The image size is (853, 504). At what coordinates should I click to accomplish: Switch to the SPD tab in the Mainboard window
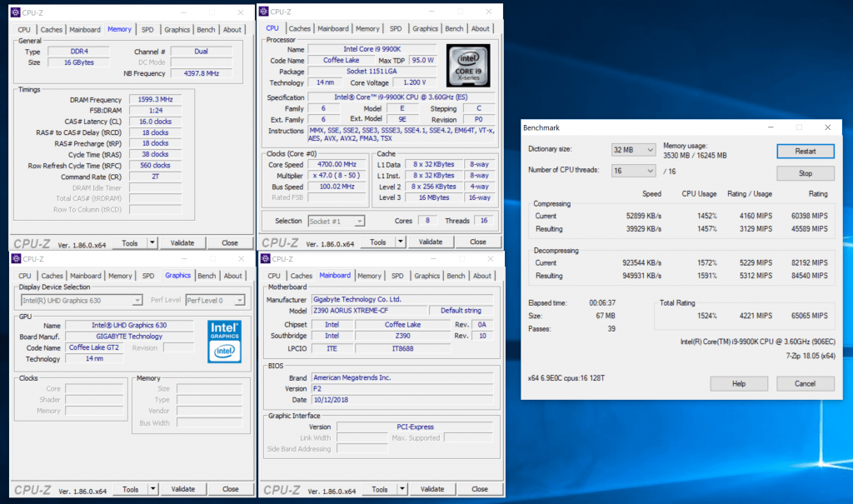point(397,276)
